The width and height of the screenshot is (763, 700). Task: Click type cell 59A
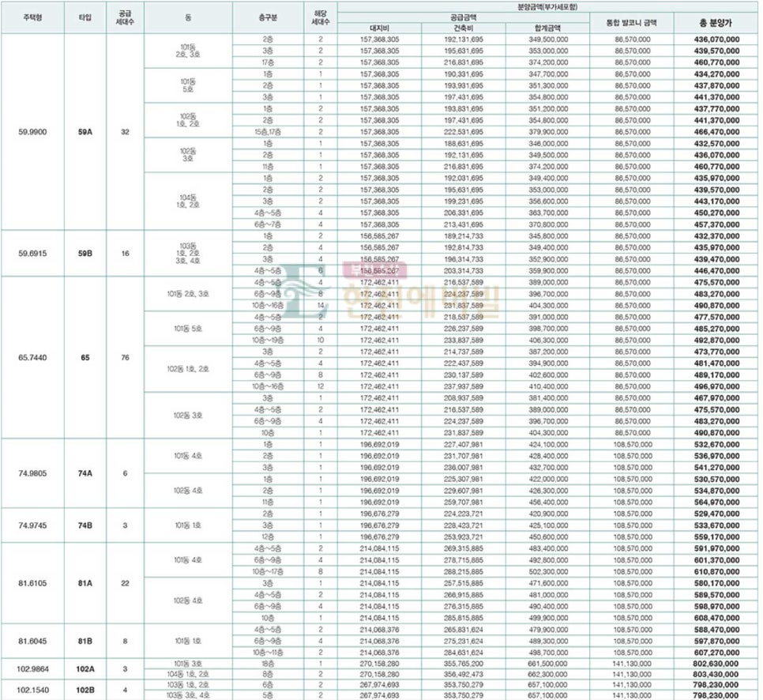point(85,132)
